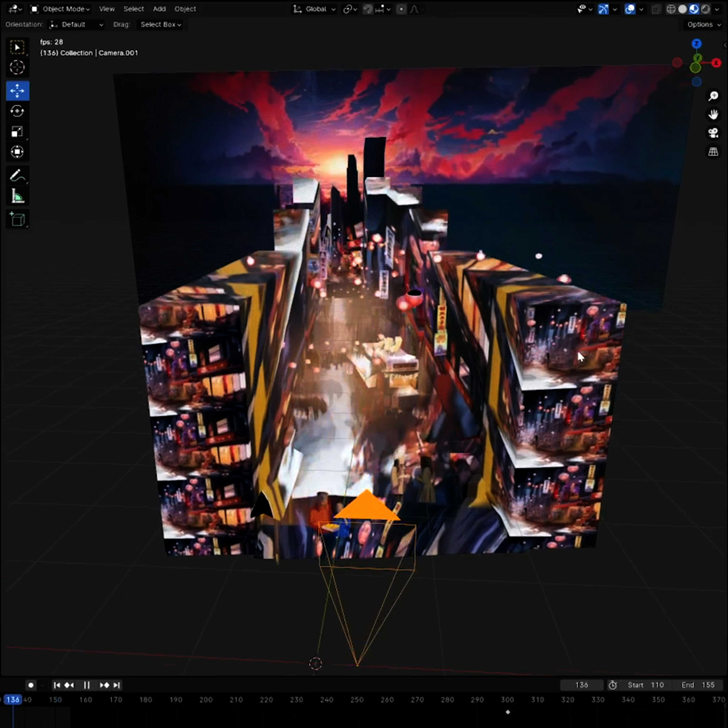Screen dimensions: 728x728
Task: Choose the Scale tool
Action: tap(17, 132)
